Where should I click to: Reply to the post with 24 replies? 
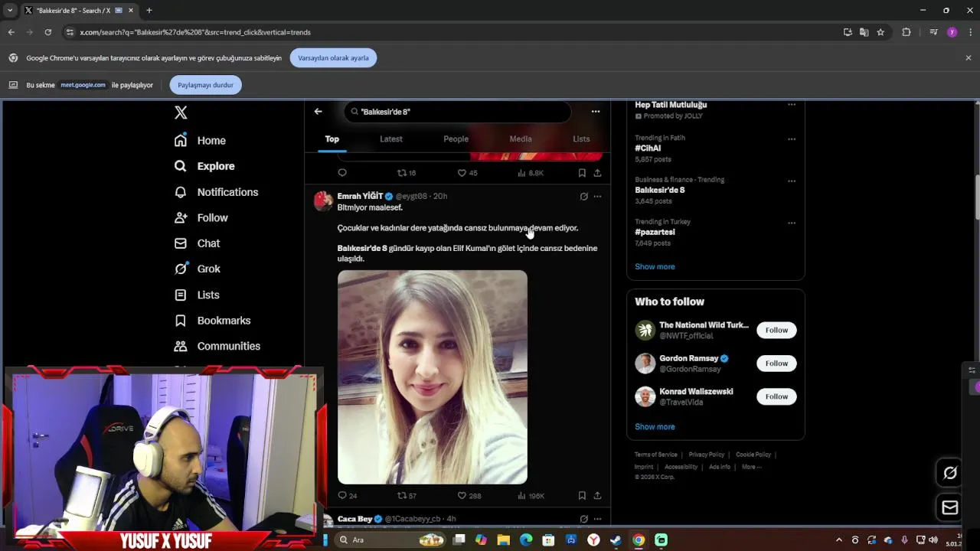348,496
